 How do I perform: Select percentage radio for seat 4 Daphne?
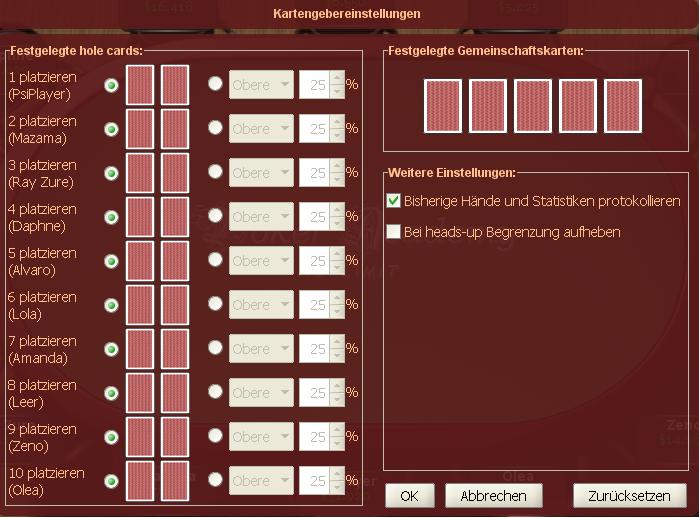[215, 216]
